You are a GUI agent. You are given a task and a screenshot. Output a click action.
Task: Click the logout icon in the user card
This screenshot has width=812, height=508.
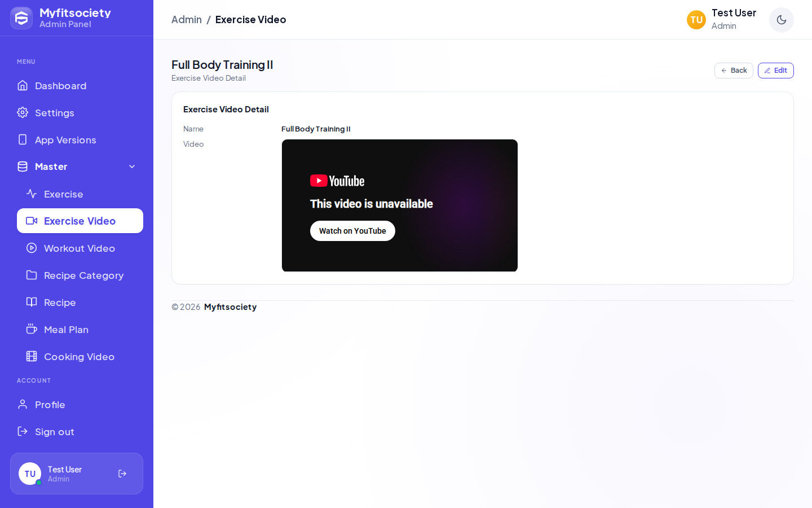[122, 474]
